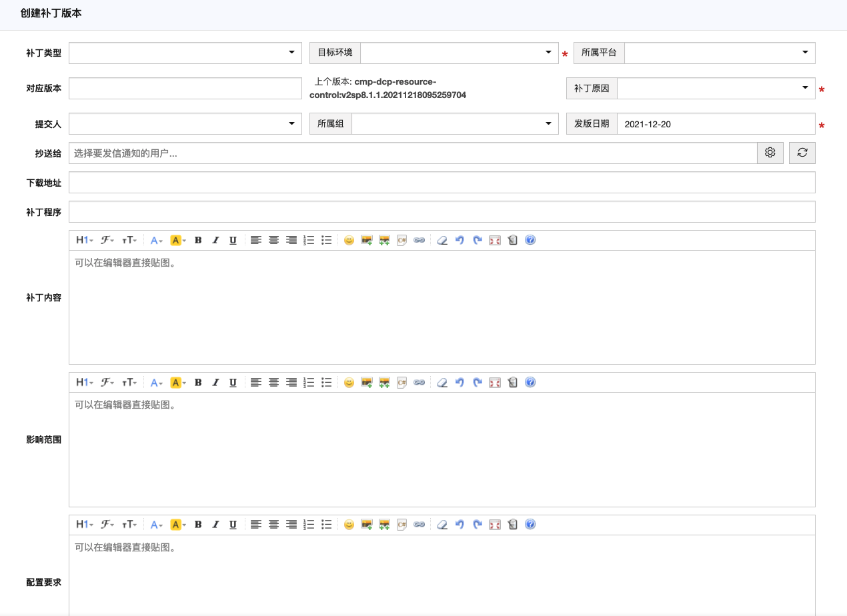Open font family menu in 影响范围 editor
The width and height of the screenshot is (847, 616).
[x=107, y=382]
